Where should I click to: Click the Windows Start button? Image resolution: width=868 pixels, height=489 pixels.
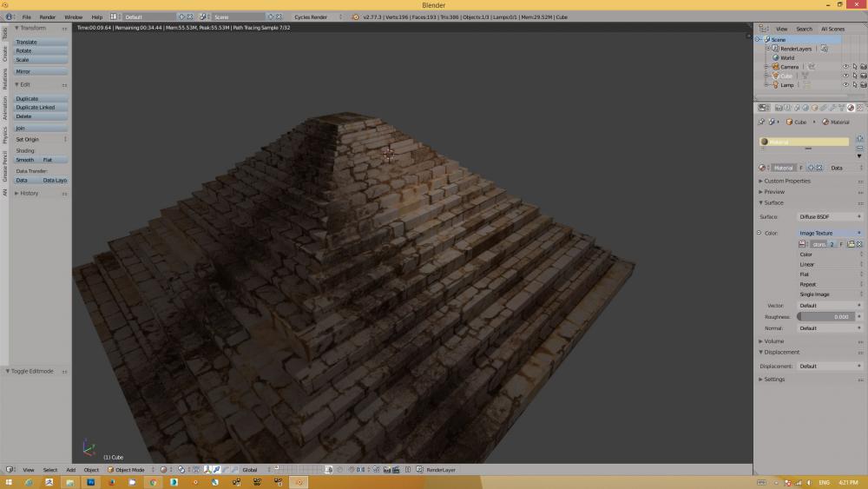(9, 482)
